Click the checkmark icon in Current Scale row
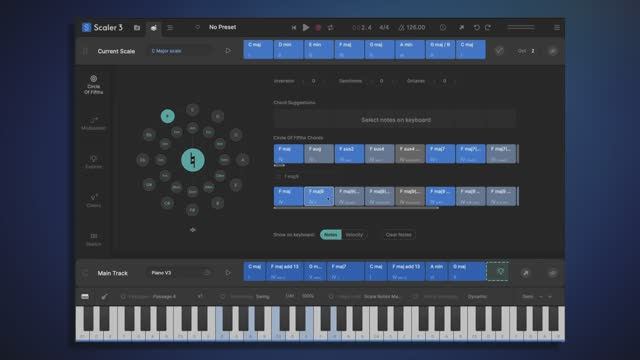Viewport: 640px width, 360px height. 499,51
